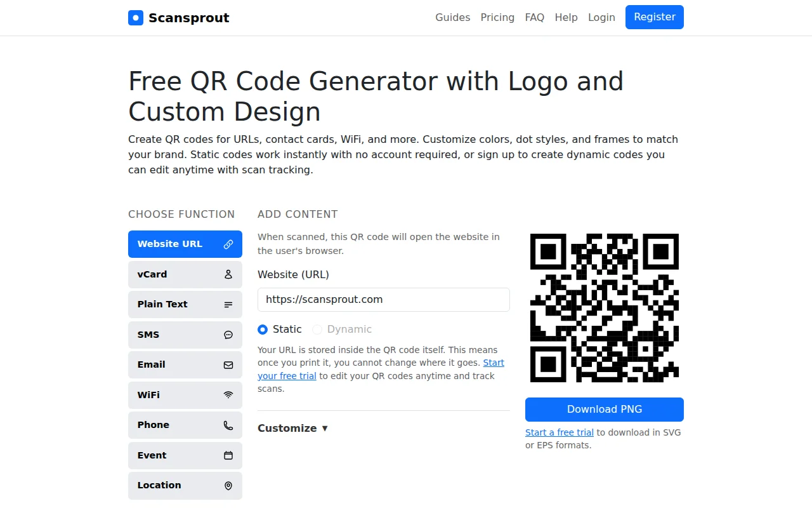
Task: Switch to the WiFi function
Action: [185, 395]
